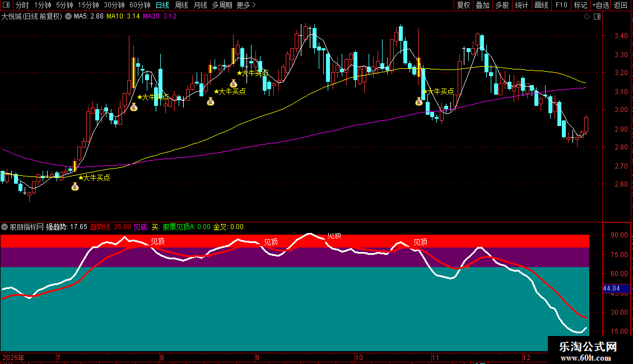Click the money bag icon near November

[x=418, y=101]
